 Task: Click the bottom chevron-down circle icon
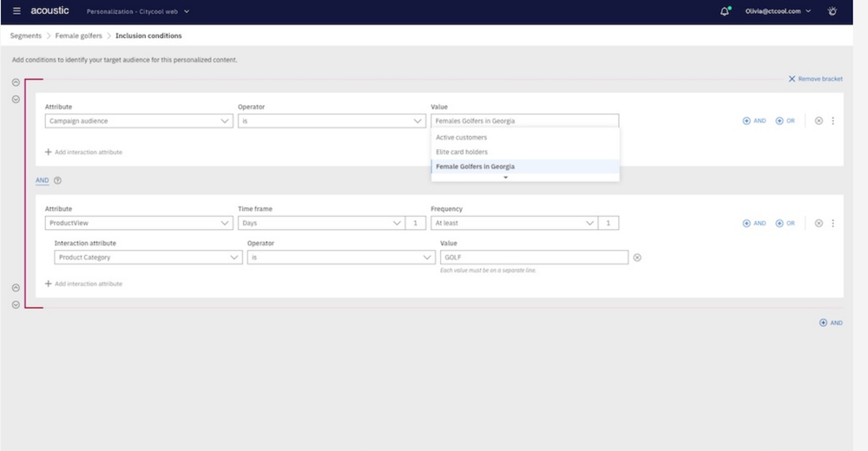(16, 305)
